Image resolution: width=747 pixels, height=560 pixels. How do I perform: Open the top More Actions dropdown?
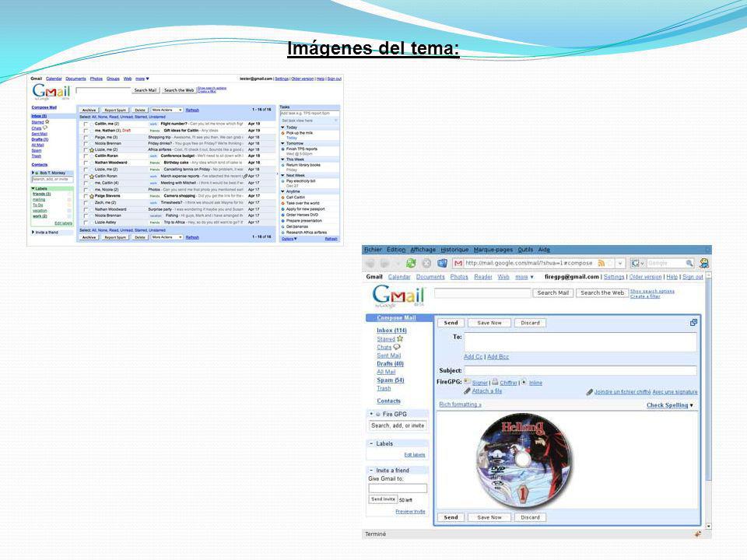click(x=167, y=110)
